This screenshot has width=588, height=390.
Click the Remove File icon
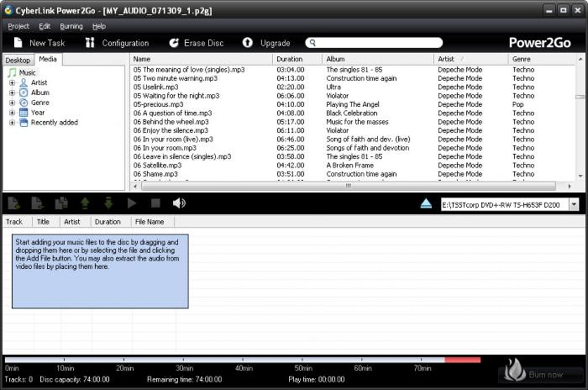click(37, 203)
